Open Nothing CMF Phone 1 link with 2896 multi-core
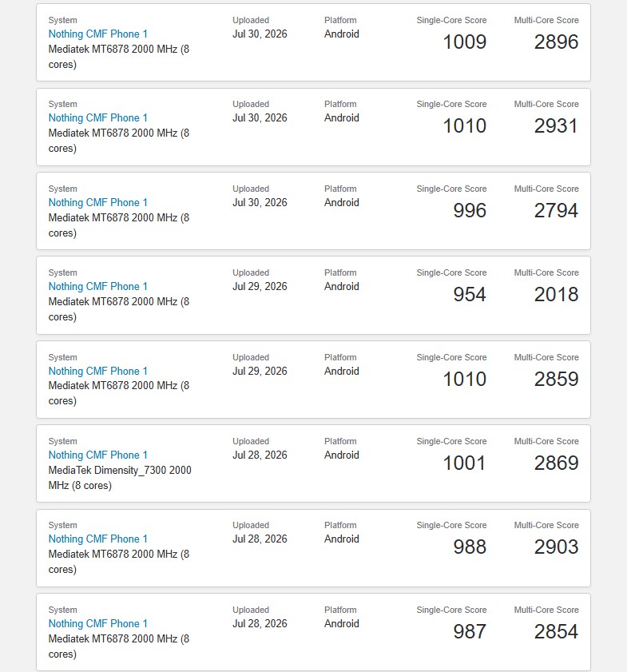The image size is (627, 672). tap(97, 34)
